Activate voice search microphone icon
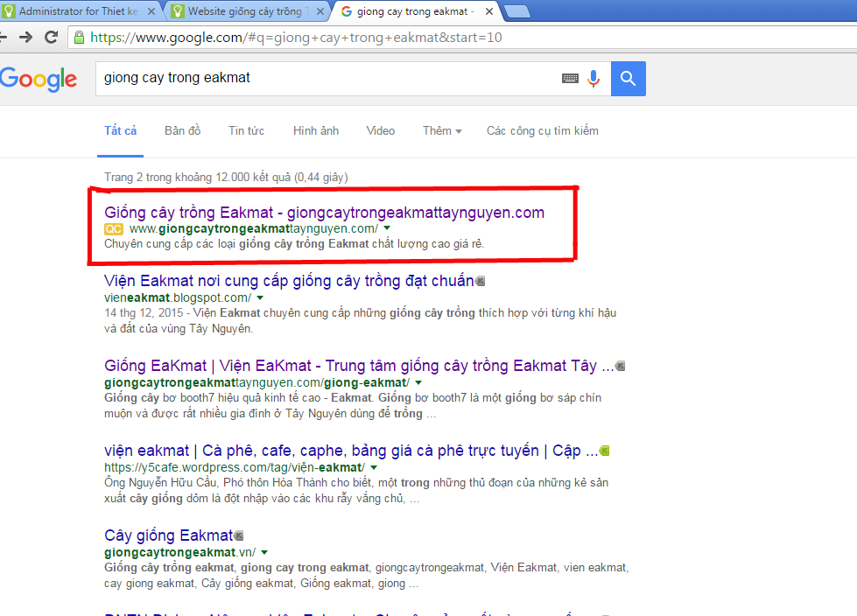The height and width of the screenshot is (616, 857). point(593,79)
